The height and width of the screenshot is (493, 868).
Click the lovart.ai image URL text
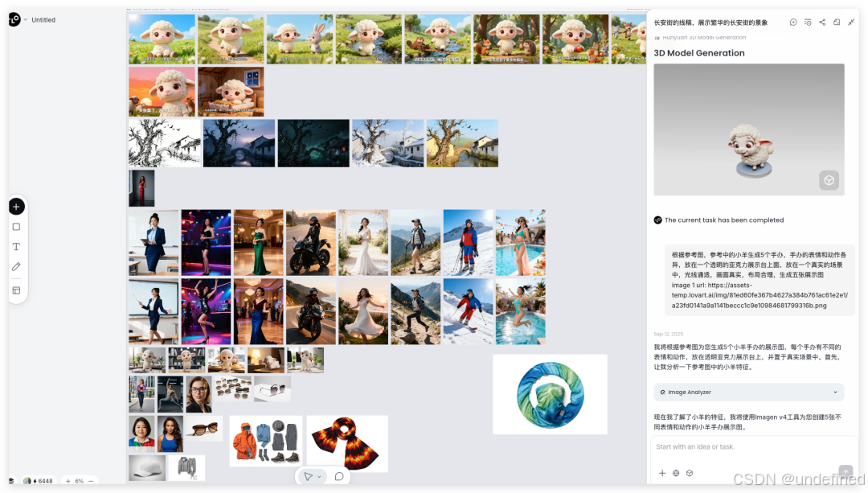pos(759,295)
